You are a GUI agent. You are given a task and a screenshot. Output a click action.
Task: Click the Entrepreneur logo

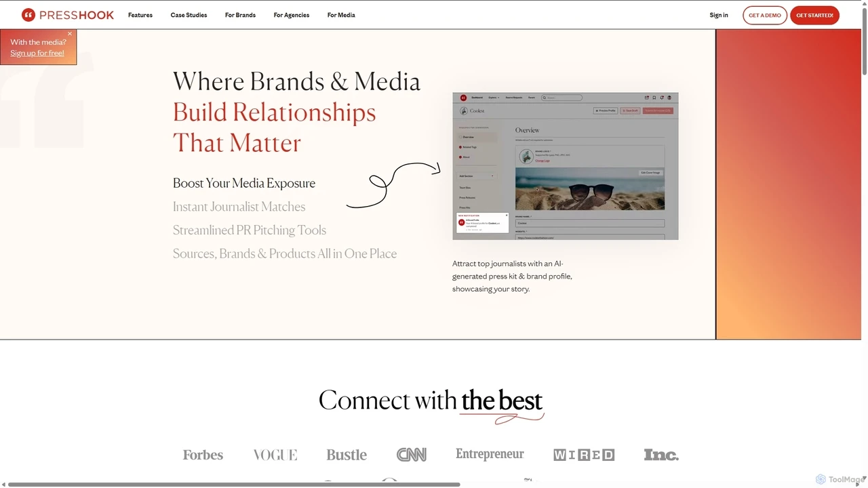pos(490,454)
